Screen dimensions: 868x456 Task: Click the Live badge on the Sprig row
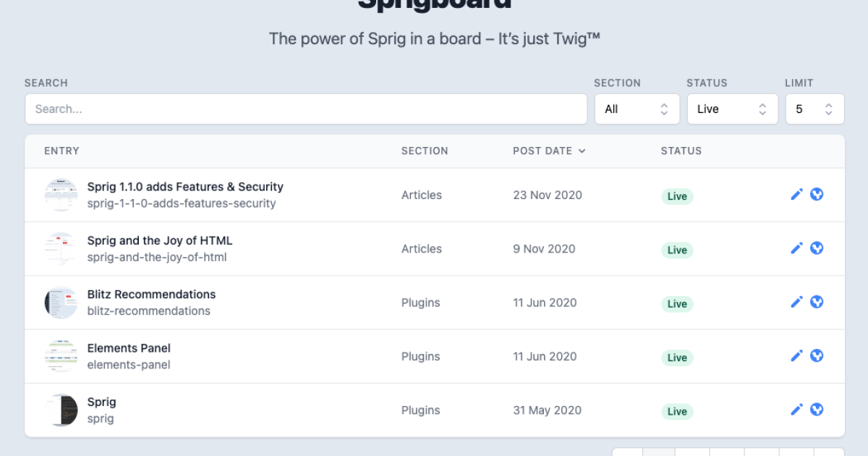676,411
